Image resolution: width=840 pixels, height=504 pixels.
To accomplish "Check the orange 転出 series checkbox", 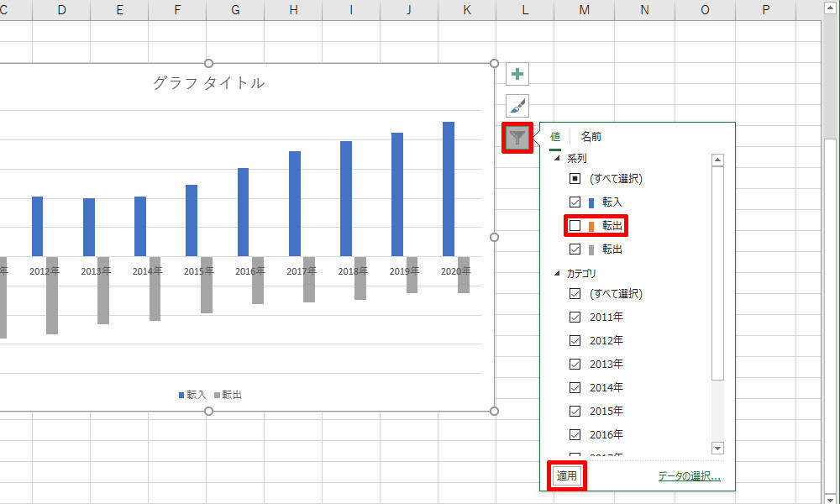I will point(575,225).
